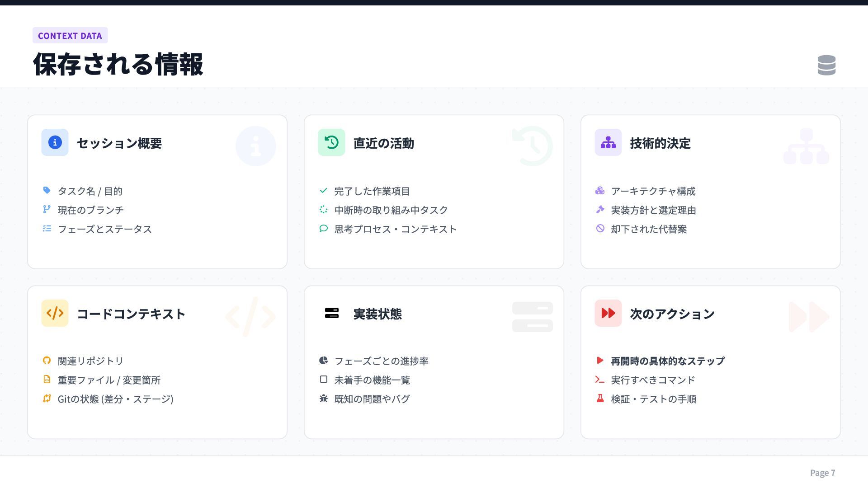Click the red fast-forward icon beside 次のアクション
Image resolution: width=868 pixels, height=488 pixels.
pyautogui.click(x=608, y=313)
